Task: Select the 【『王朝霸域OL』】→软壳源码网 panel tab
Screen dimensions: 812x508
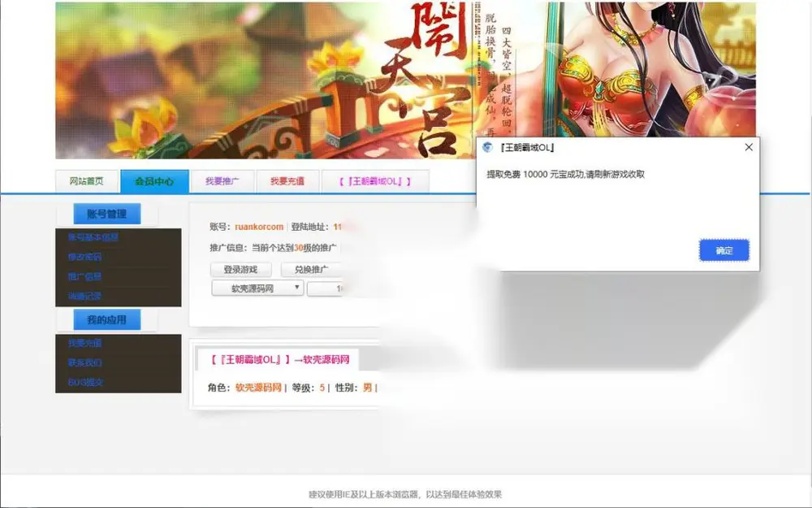Action: 277,359
